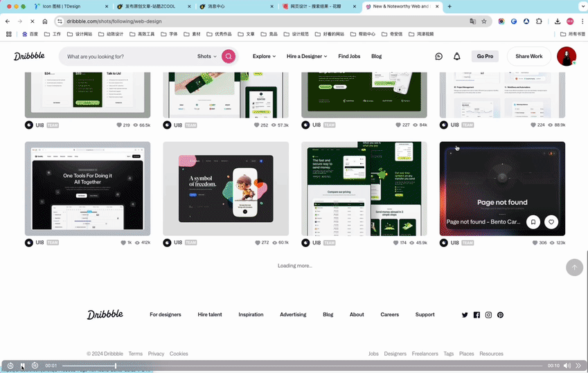Click the back to top arrow
The height and width of the screenshot is (373, 588).
(574, 267)
